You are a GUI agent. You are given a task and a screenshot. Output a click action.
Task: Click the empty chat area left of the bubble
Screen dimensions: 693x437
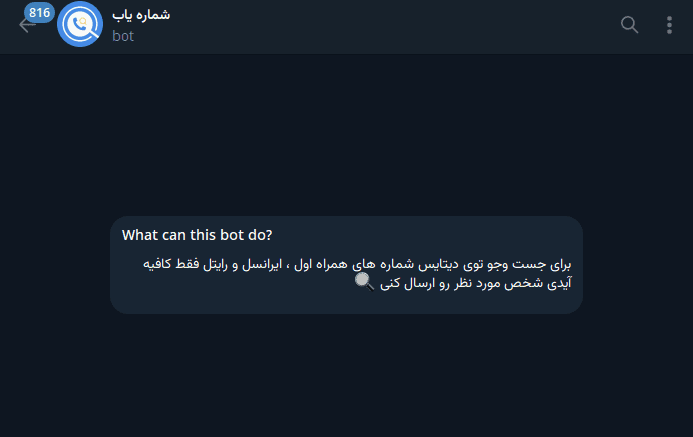pyautogui.click(x=55, y=265)
